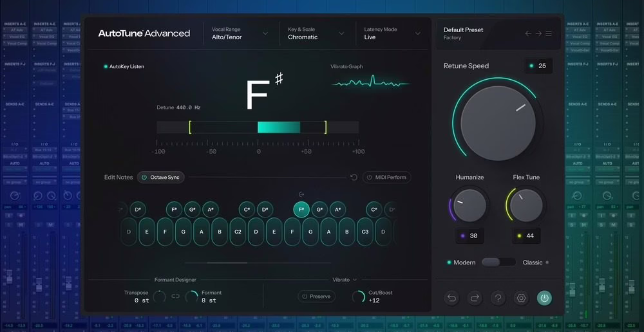Screen dimensions: 644x332
Task: Click the link icon between Transpose and Formant
Action: (176, 297)
